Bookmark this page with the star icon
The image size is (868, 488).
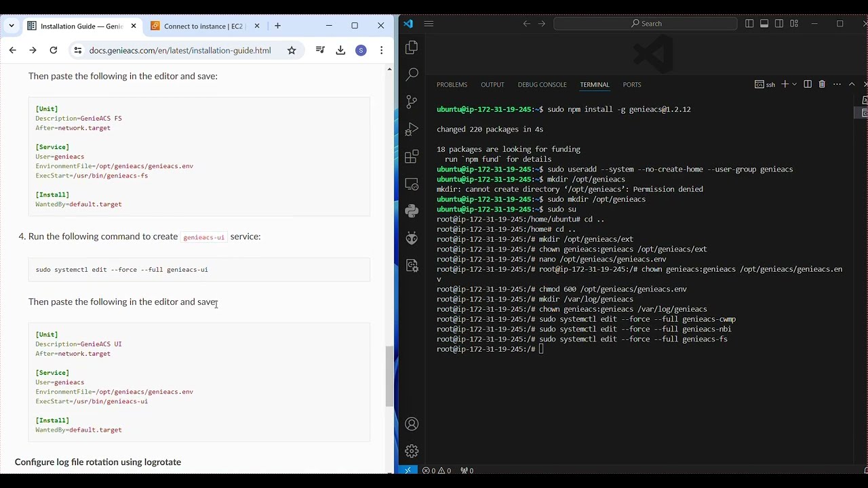click(292, 50)
